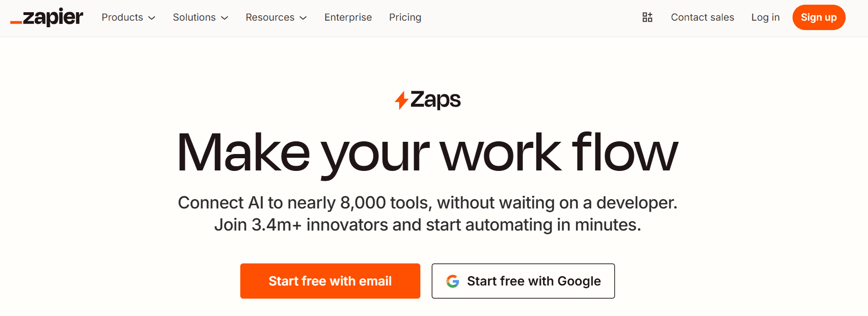The width and height of the screenshot is (868, 316).
Task: Click the Make your work flow headline
Action: tap(428, 151)
